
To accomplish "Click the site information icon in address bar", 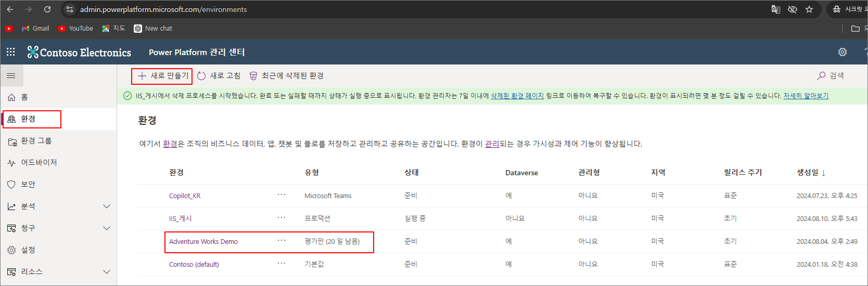I will (x=70, y=9).
